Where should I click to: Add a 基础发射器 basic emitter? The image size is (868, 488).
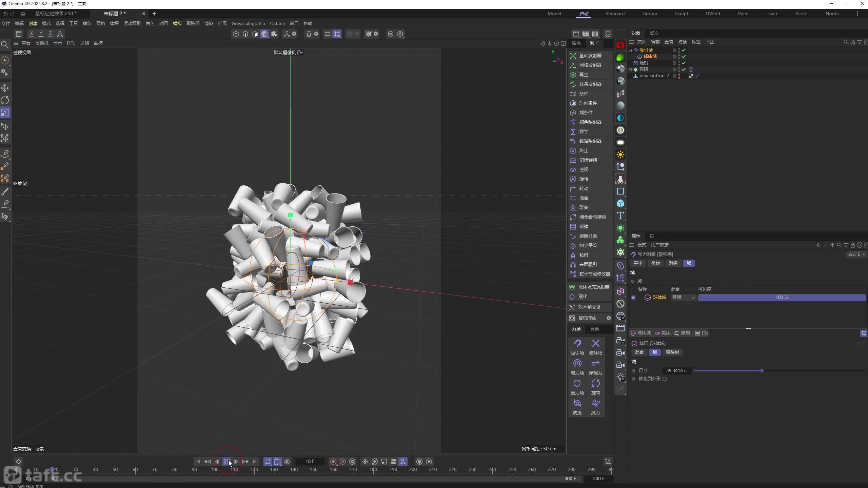pyautogui.click(x=590, y=56)
